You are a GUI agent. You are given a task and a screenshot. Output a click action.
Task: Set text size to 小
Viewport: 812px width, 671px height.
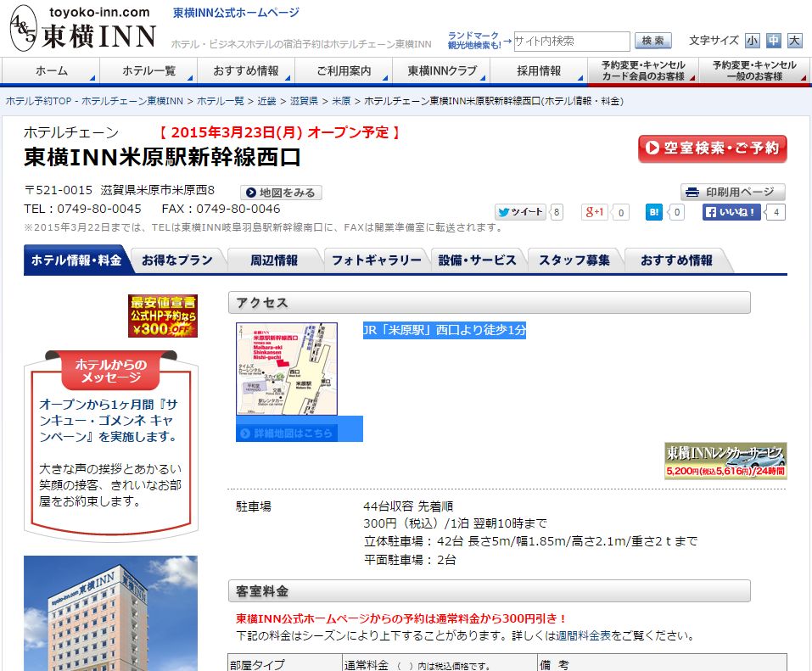752,41
